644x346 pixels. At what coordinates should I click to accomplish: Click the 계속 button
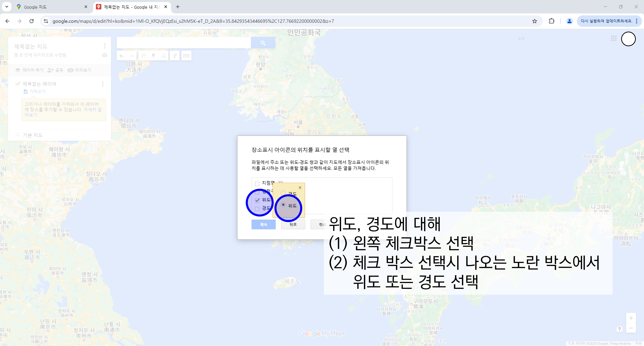click(x=263, y=224)
